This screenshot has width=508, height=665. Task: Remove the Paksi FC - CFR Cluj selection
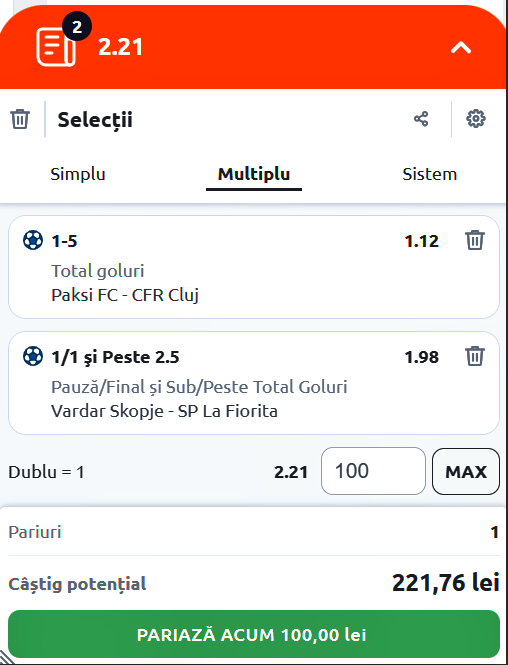point(475,240)
